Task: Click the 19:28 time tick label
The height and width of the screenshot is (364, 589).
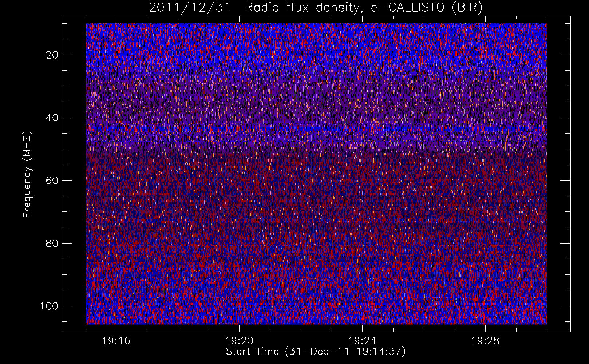Action: [485, 341]
